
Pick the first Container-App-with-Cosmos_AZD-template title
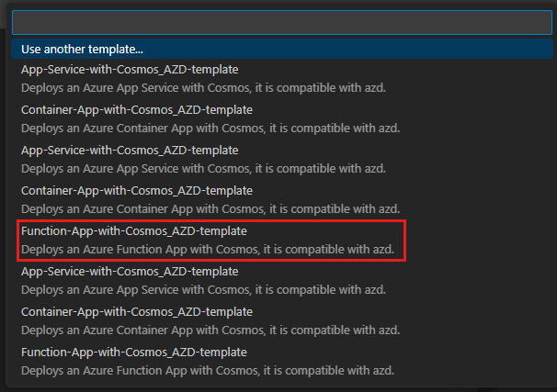coord(136,110)
